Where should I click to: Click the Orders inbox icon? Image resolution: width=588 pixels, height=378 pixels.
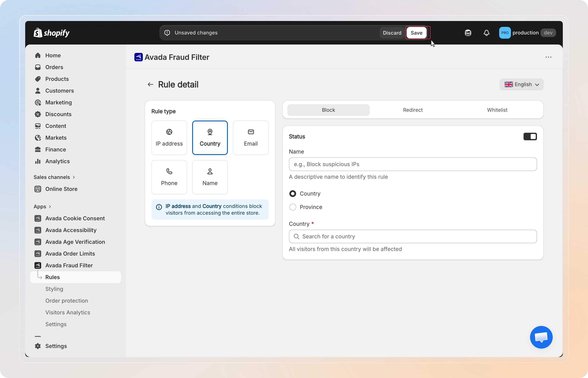(38, 67)
